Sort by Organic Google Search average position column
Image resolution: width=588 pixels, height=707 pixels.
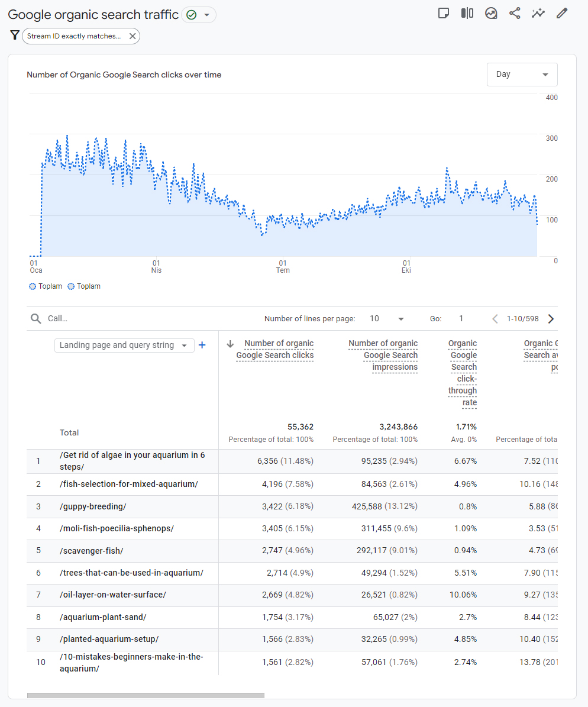[x=541, y=356]
